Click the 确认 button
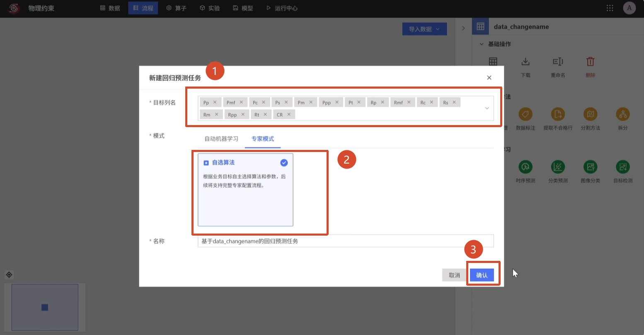 [x=482, y=275]
